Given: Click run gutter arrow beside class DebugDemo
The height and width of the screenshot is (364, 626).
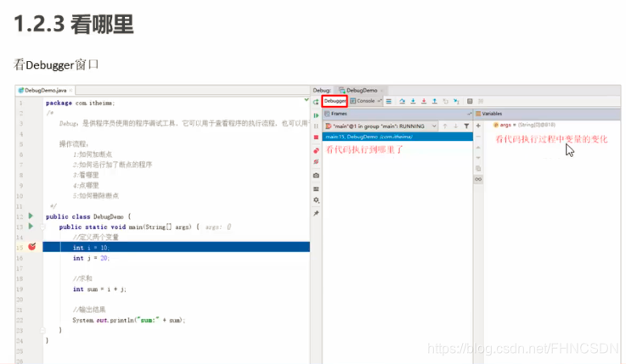Looking at the screenshot, I should [31, 216].
